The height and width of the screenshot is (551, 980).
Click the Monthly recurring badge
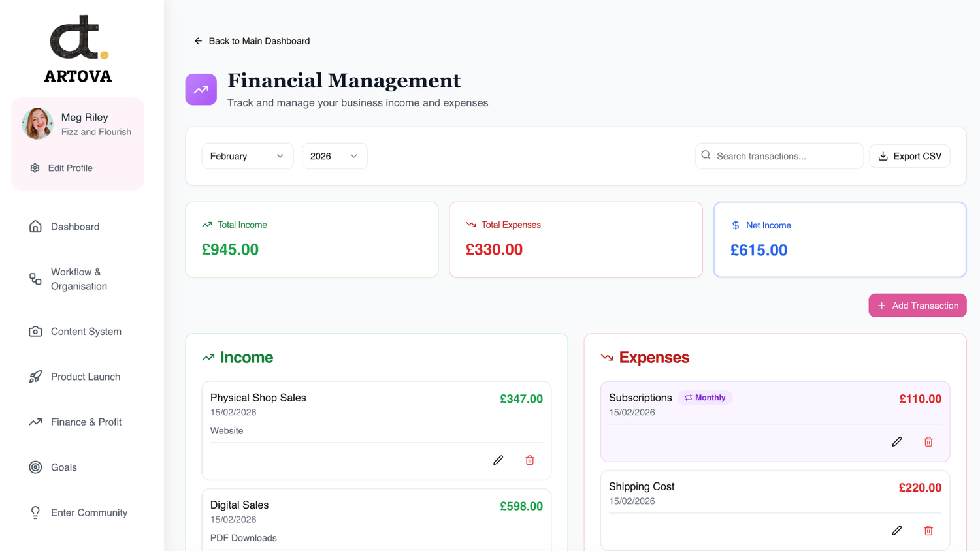click(705, 398)
